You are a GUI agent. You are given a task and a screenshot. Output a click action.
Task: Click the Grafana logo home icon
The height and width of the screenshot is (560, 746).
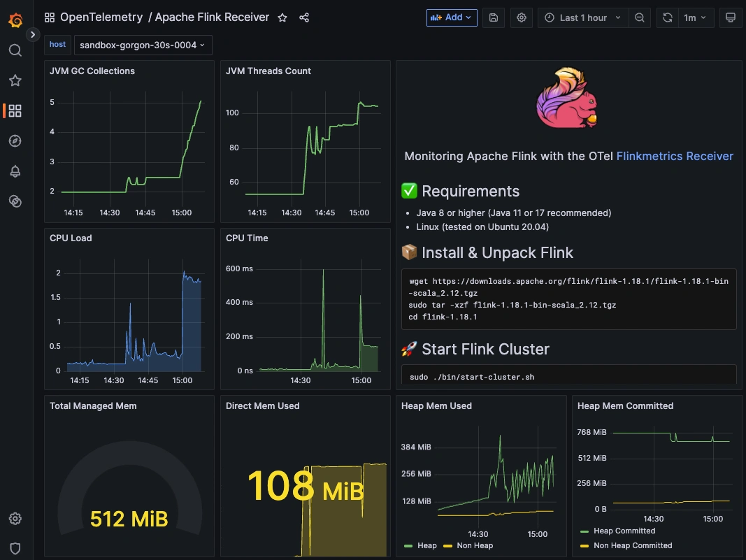[x=15, y=20]
